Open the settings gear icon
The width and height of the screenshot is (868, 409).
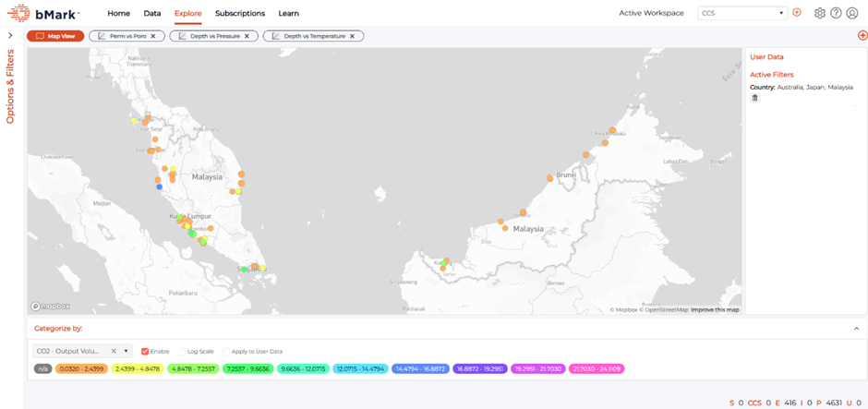[x=820, y=13]
